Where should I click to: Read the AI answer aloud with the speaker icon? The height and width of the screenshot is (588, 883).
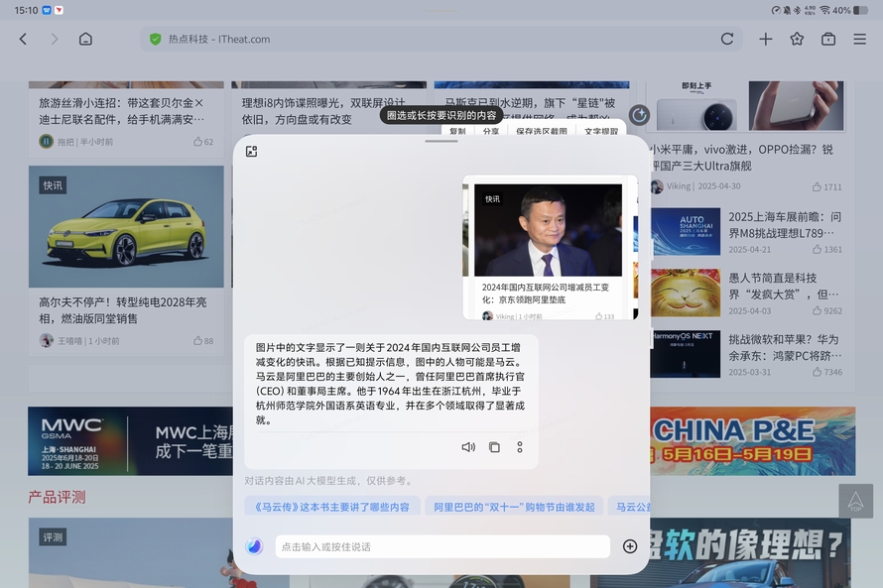click(468, 447)
